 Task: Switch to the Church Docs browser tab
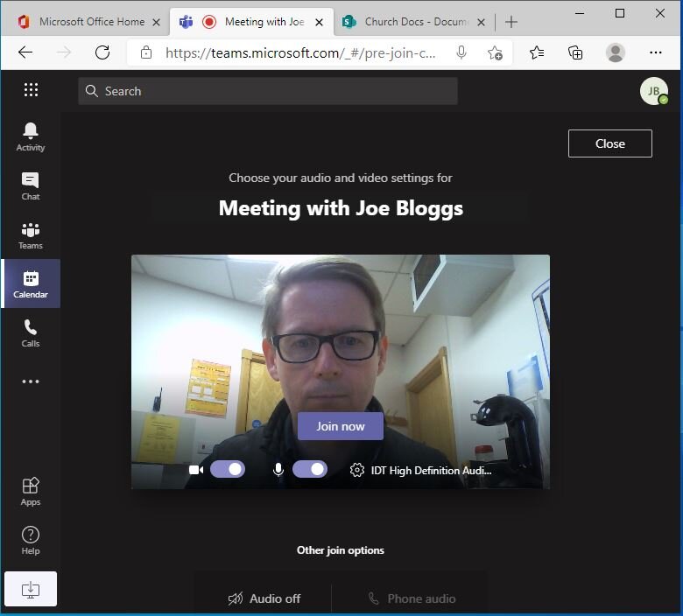pyautogui.click(x=414, y=22)
